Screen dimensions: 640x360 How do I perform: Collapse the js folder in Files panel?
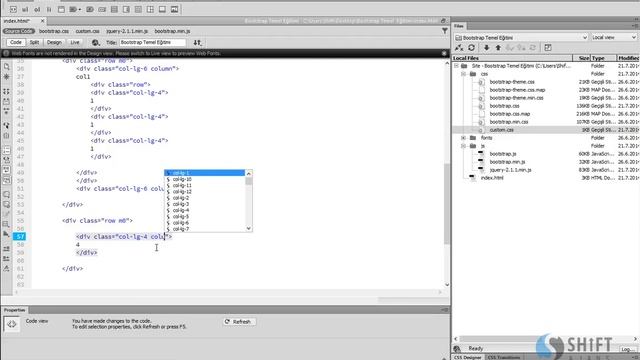tap(464, 146)
